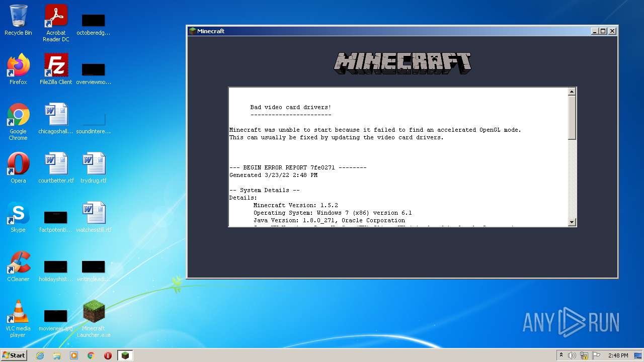Select the soundintere file icon on desktop
644x362 pixels.
pos(94,123)
